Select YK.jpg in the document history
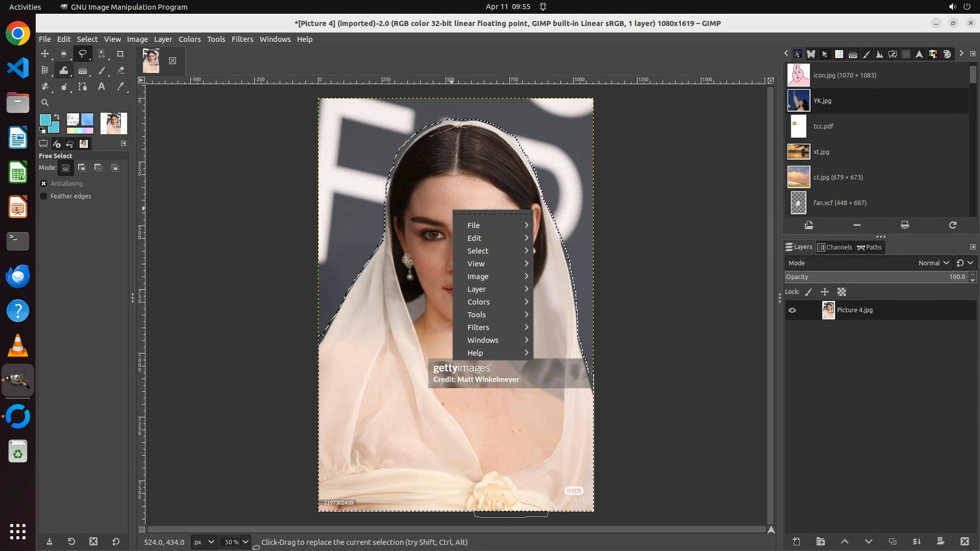This screenshot has height=551, width=980. [822, 101]
